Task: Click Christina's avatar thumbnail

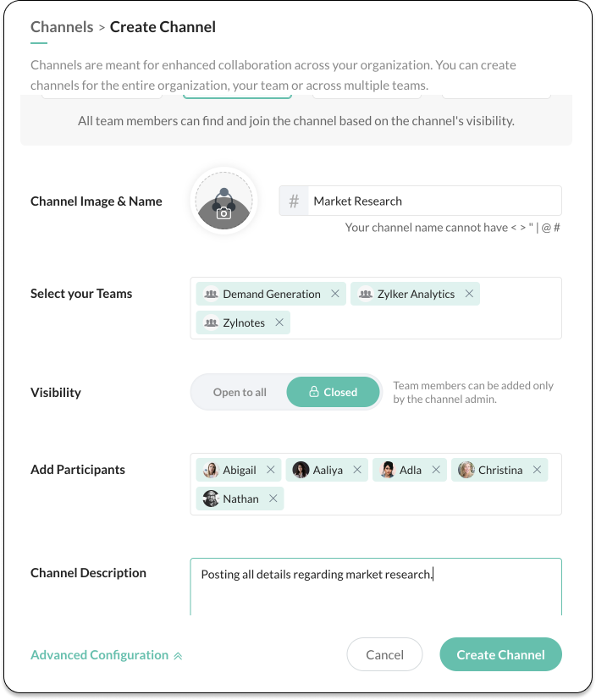Action: tap(466, 470)
